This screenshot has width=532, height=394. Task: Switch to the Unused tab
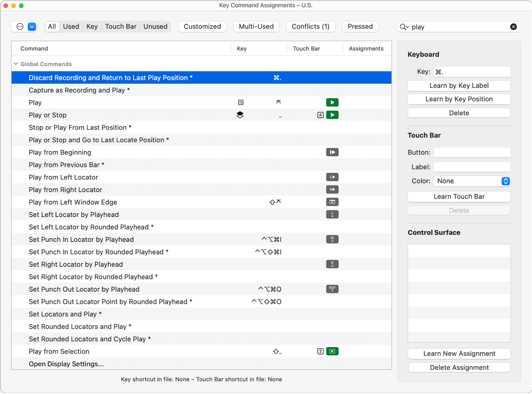155,27
